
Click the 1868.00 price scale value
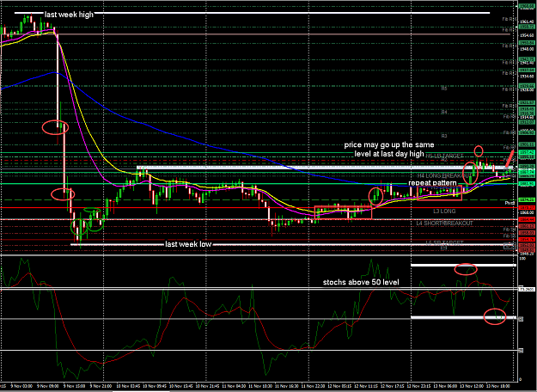(x=525, y=212)
